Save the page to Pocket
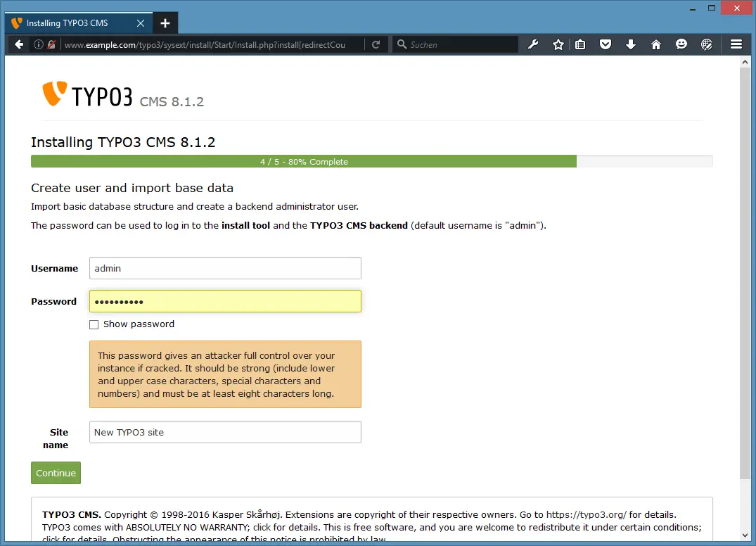 (605, 44)
